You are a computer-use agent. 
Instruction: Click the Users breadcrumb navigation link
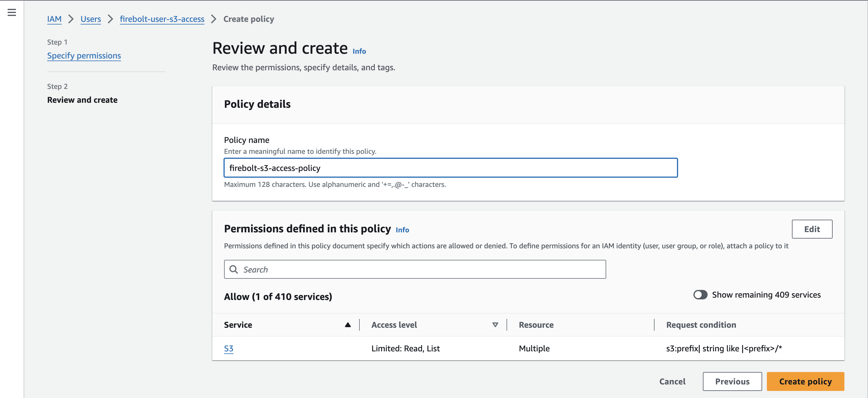pyautogui.click(x=91, y=19)
